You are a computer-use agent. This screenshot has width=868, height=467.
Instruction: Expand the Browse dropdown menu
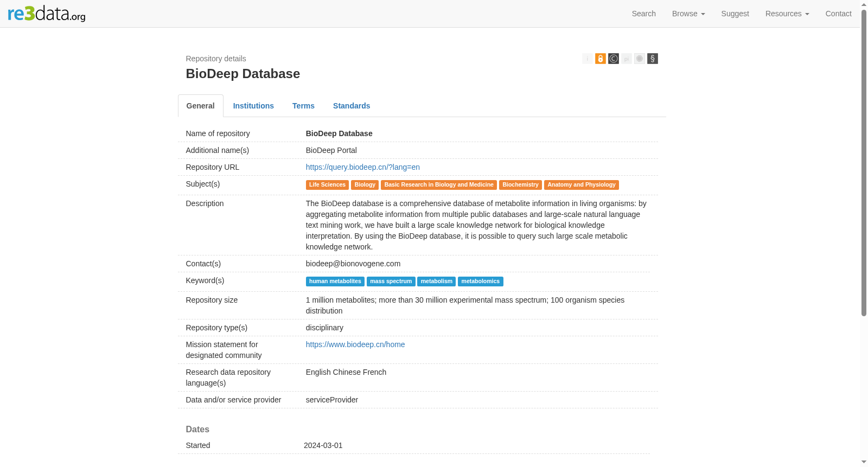[x=688, y=14]
